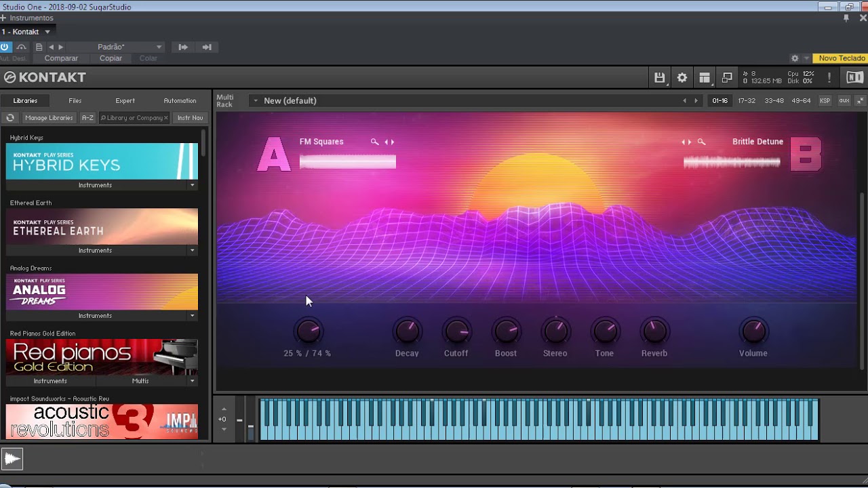Toggle the aux sends panel
Image resolution: width=868 pixels, height=488 pixels.
click(844, 101)
